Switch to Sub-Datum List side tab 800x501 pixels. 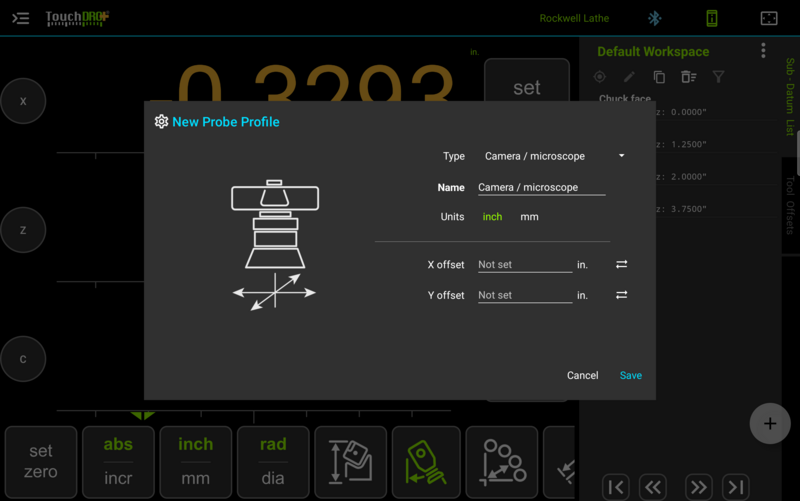pyautogui.click(x=790, y=97)
